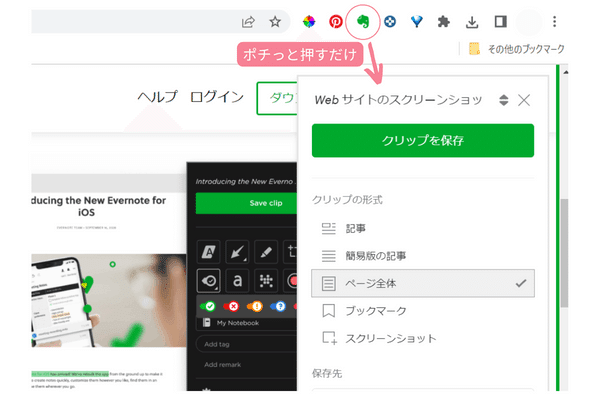Choose the red X stamp
This screenshot has height=400, width=600.
(232, 306)
